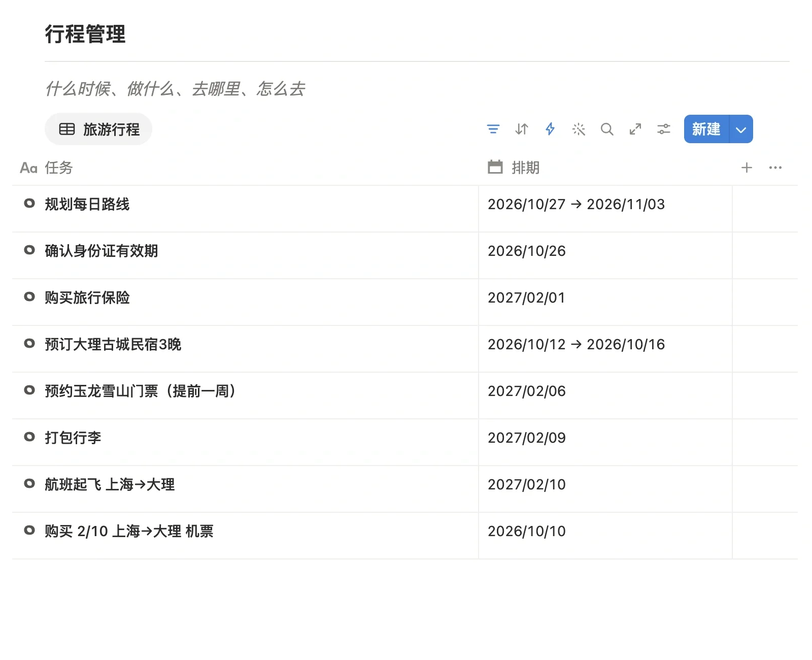Open the 购买旅行保险 page icon
Screen dimensions: 812x660
pos(29,296)
